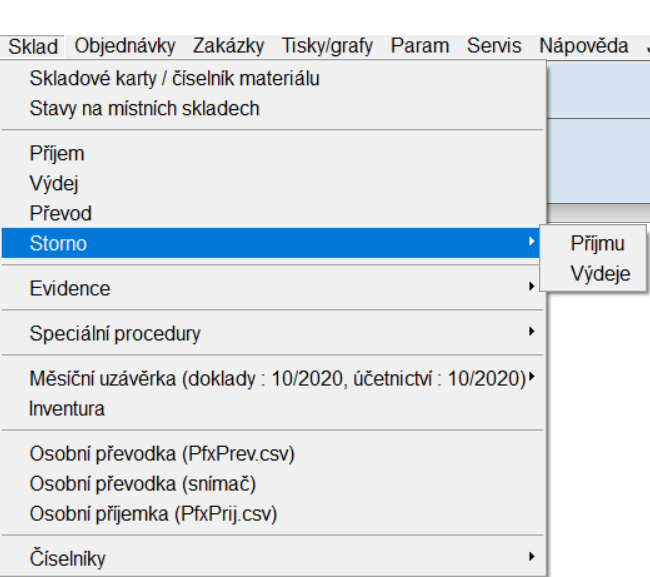This screenshot has width=650, height=577.
Task: Select the Příjem menu entry
Action: point(57,154)
